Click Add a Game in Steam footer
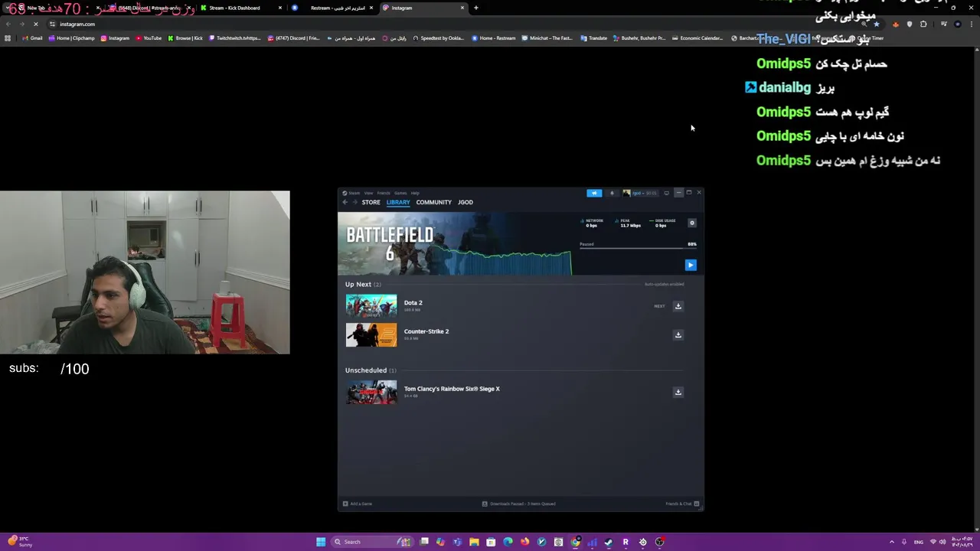 pos(358,504)
